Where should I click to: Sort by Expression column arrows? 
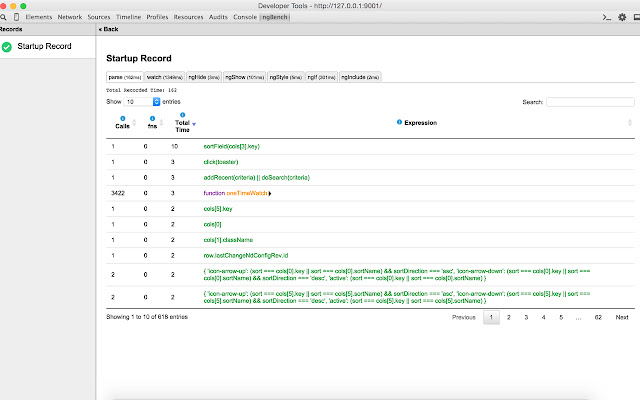630,122
